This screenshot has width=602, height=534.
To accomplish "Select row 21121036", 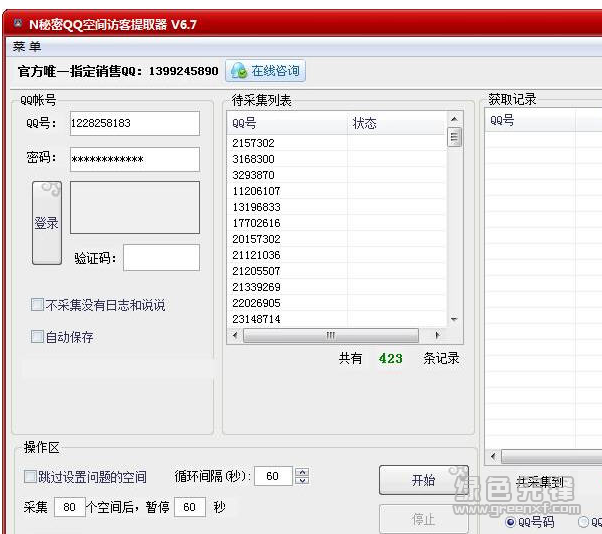I will (337, 255).
